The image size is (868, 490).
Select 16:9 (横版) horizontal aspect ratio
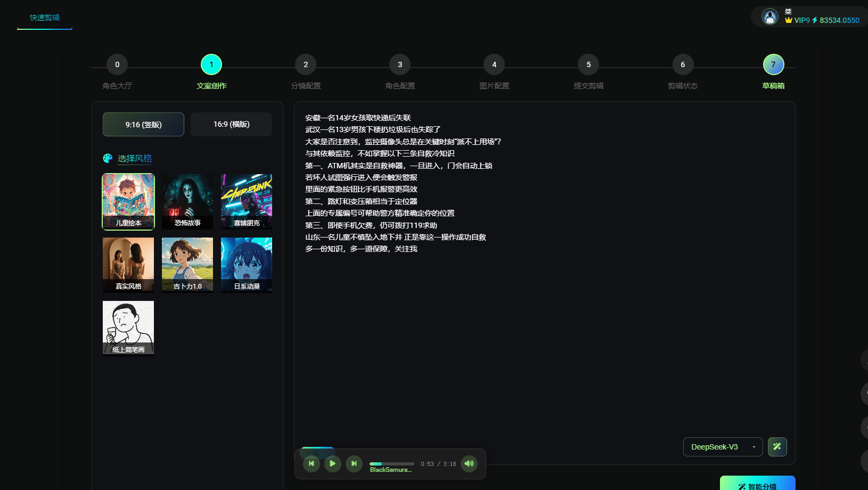[x=231, y=124]
